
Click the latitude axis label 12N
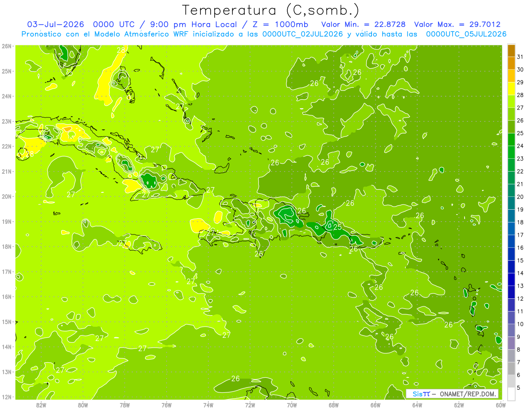[x=7, y=397]
